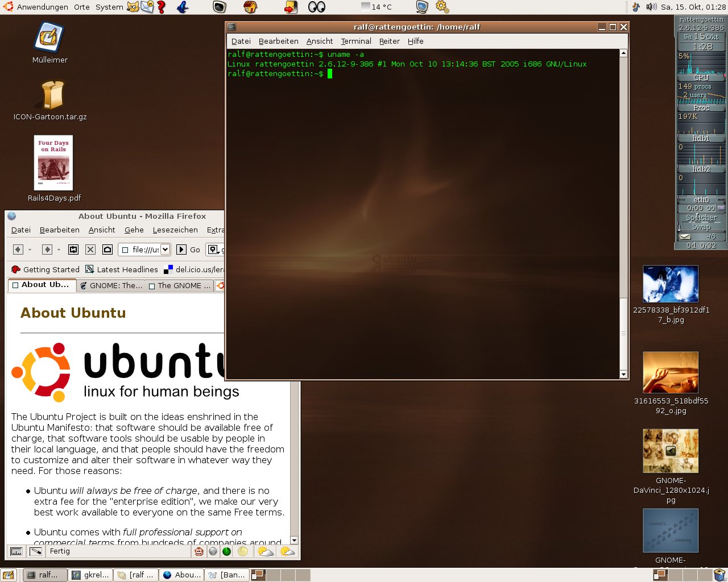728x582 pixels.
Task: Expand the Firefox URL bar dropdown
Action: click(x=165, y=250)
